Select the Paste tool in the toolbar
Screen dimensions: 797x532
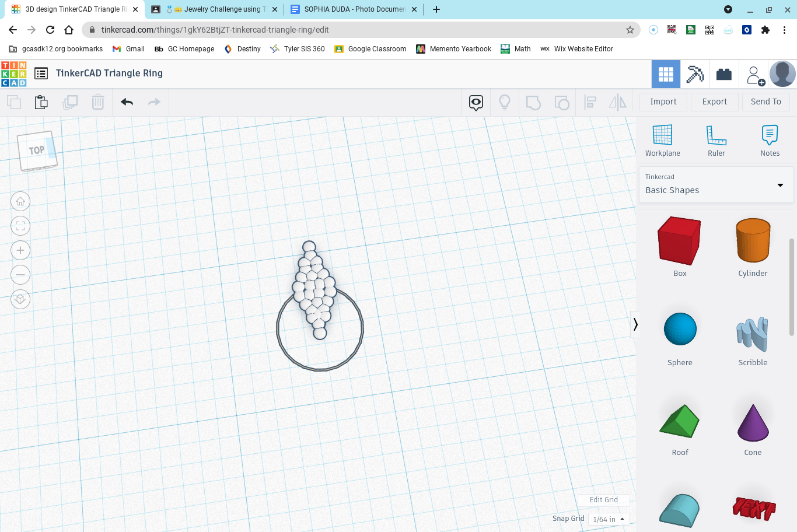point(41,101)
